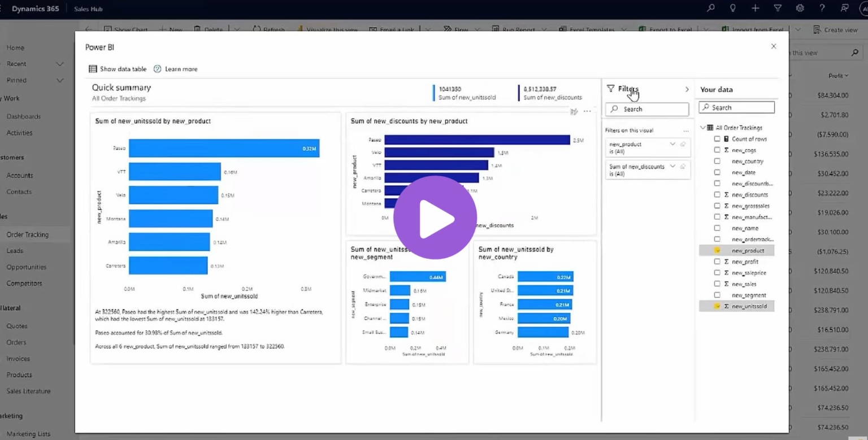Image resolution: width=868 pixels, height=440 pixels.
Task: Open the Dynamics 365 settings gear icon
Action: pyautogui.click(x=800, y=8)
